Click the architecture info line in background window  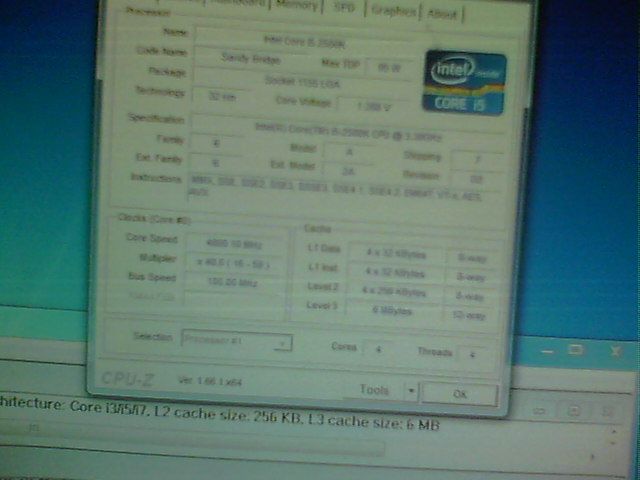tap(220, 415)
